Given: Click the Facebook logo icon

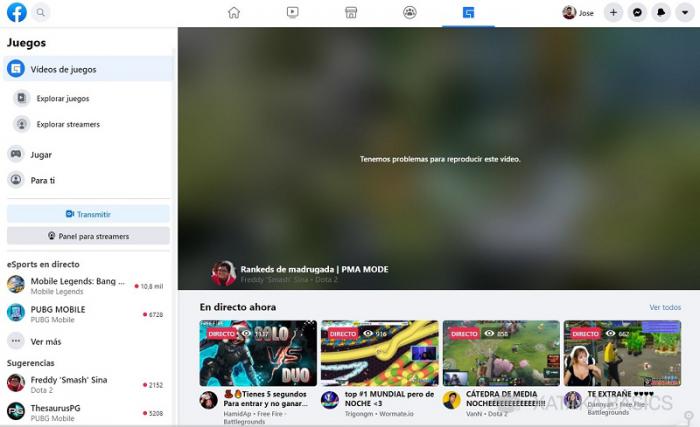Looking at the screenshot, I should click(x=16, y=12).
